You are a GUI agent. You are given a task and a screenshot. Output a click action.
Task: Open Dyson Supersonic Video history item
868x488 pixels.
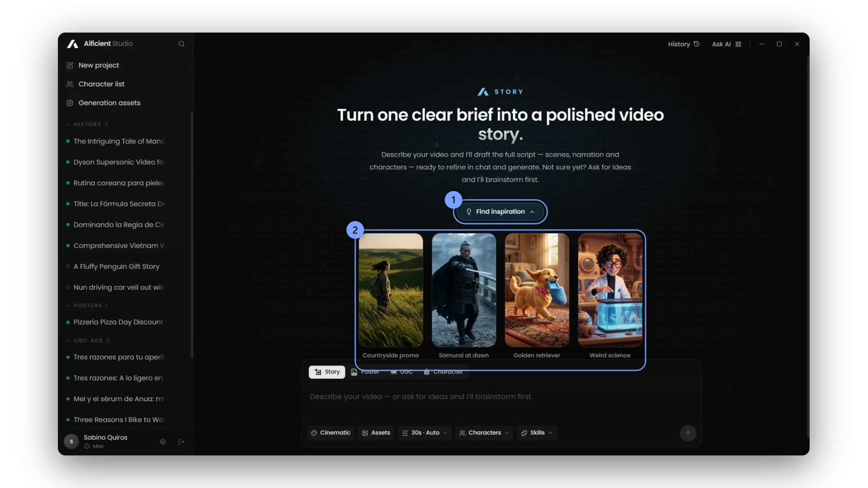pyautogui.click(x=119, y=162)
